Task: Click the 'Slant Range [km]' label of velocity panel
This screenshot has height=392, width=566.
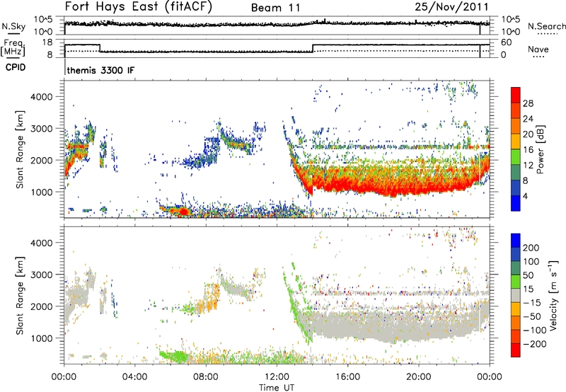Action: coord(20,296)
